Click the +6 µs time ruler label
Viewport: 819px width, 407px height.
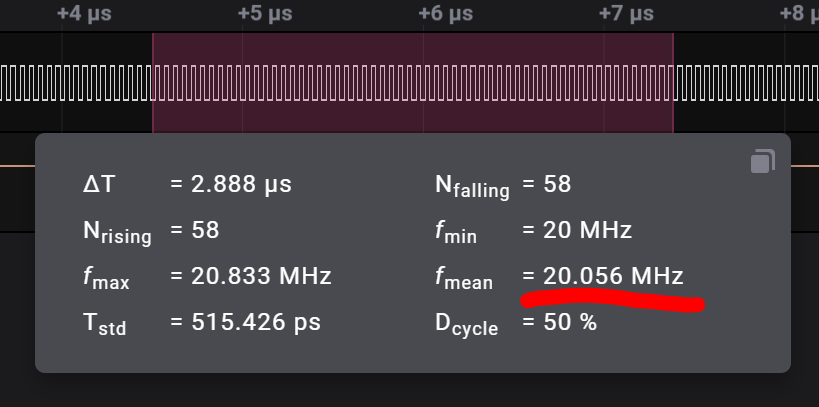tap(446, 14)
